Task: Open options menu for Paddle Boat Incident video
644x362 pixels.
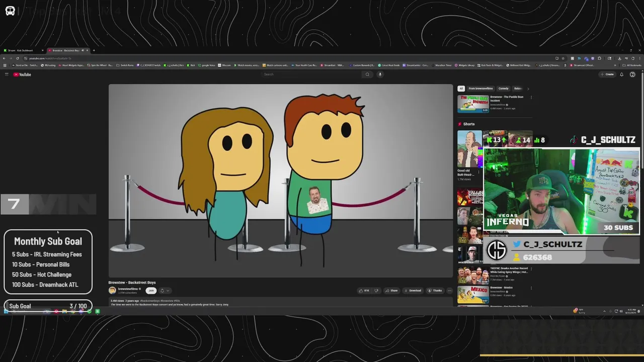Action: pyautogui.click(x=531, y=98)
